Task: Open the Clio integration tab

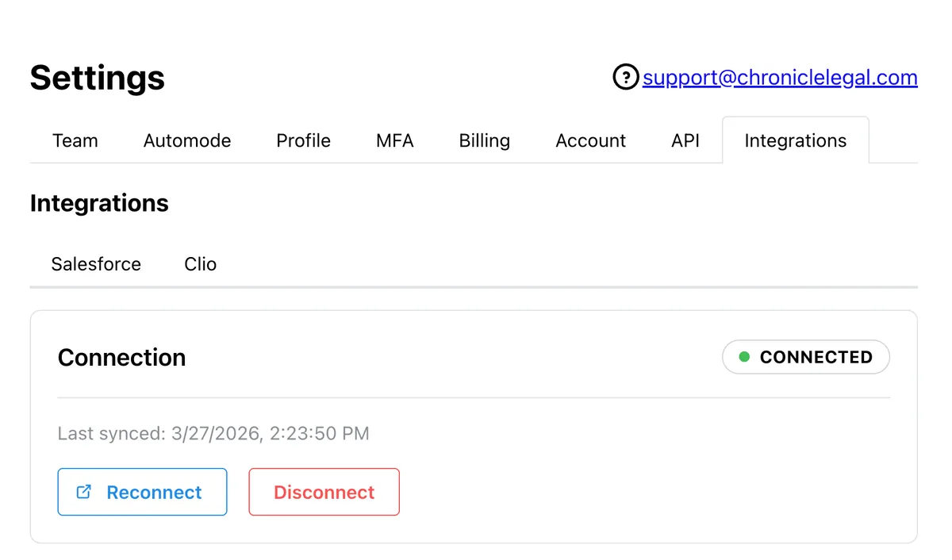Action: (200, 264)
